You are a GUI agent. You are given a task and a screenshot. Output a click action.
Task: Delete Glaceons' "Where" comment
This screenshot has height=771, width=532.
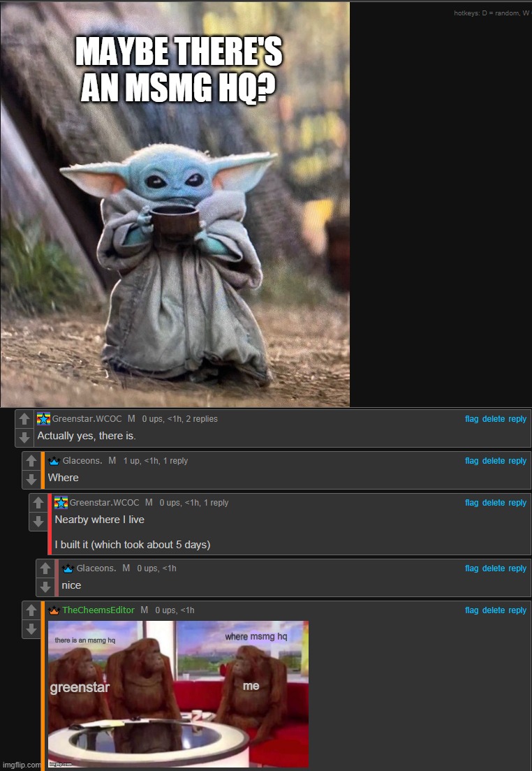tap(493, 461)
